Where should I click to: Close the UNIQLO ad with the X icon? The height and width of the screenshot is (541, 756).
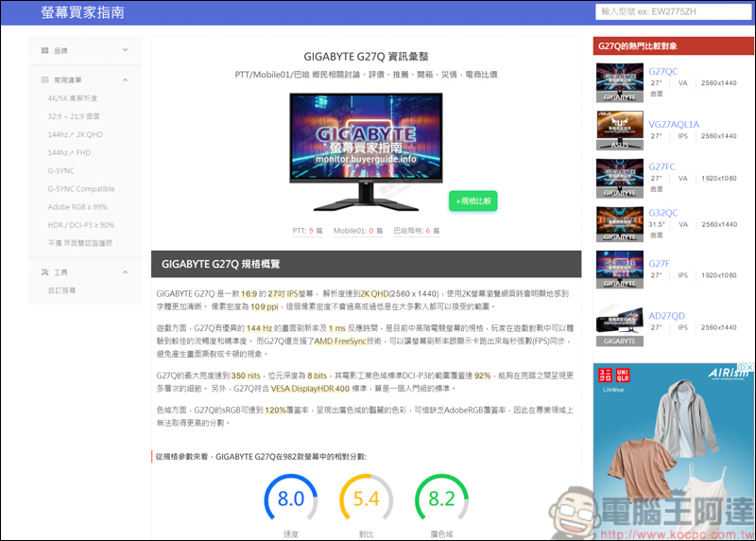[x=748, y=369]
